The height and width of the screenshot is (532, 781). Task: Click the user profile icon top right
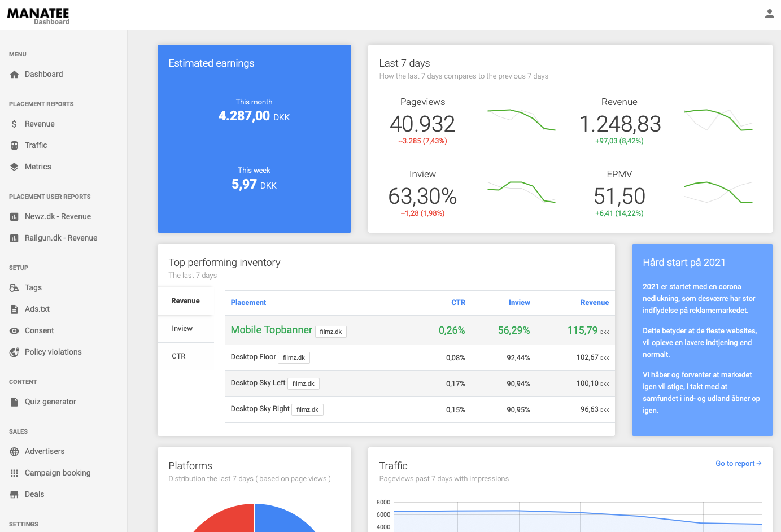click(769, 14)
